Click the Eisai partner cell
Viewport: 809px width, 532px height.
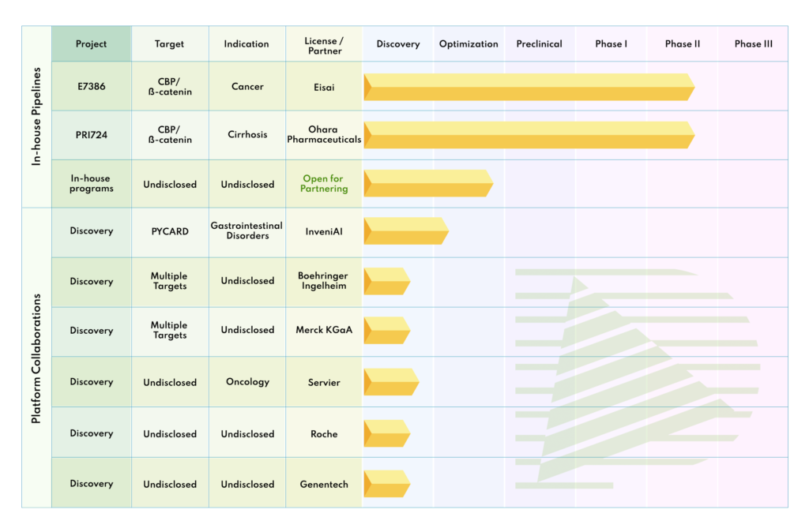[324, 87]
